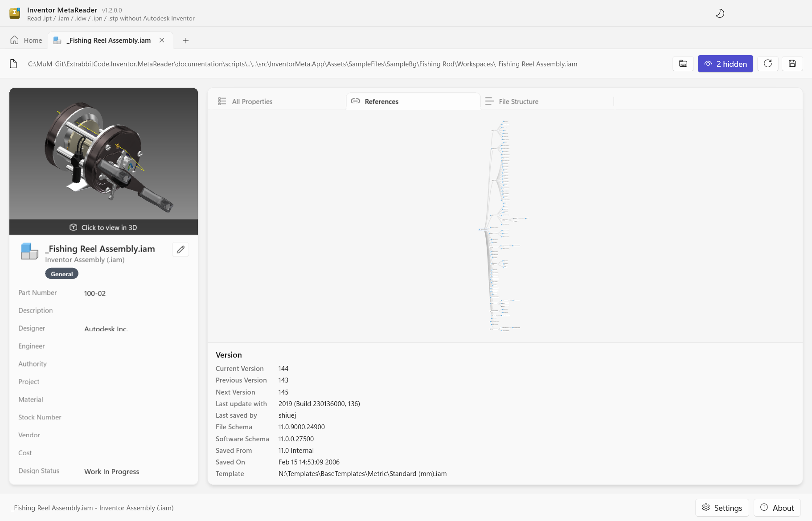The height and width of the screenshot is (521, 812).
Task: Click the status bar file name text
Action: coord(92,508)
